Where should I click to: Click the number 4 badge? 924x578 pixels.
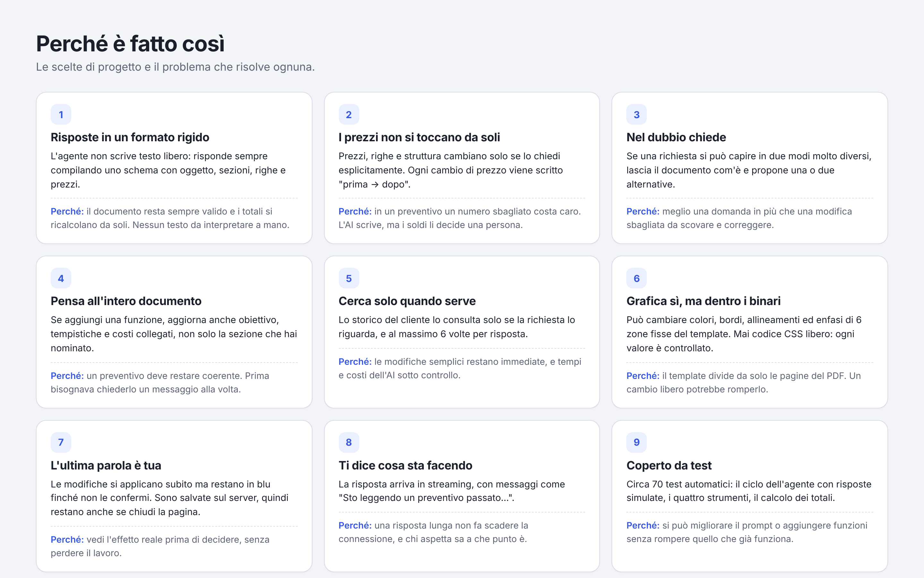pyautogui.click(x=61, y=278)
